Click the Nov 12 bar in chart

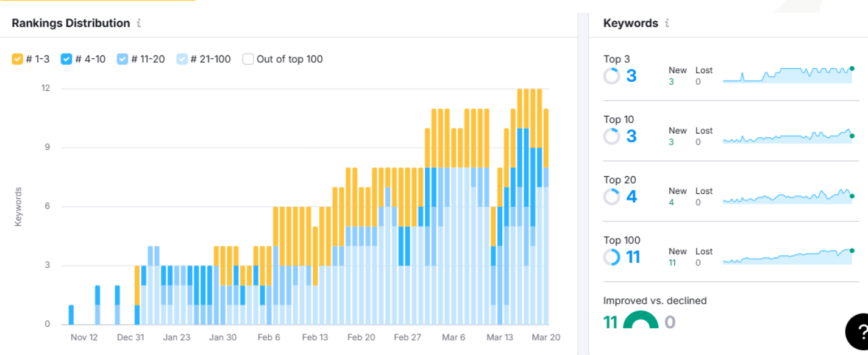(x=71, y=315)
